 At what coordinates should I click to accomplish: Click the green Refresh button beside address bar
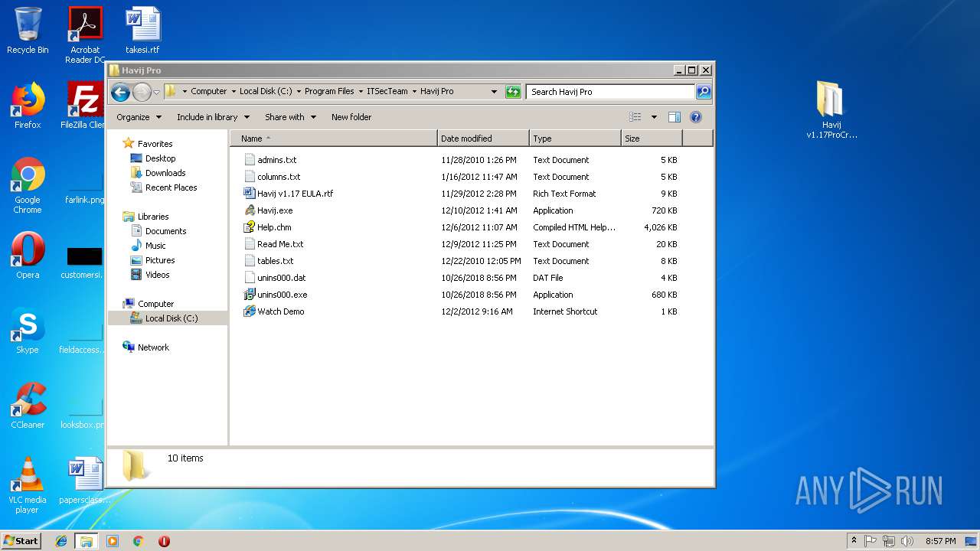point(513,92)
